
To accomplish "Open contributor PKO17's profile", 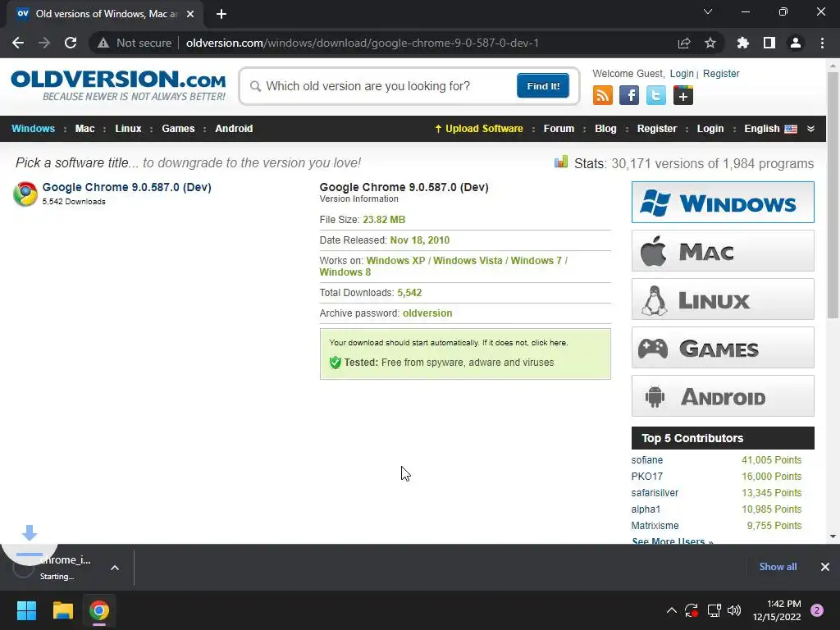I will pos(646,477).
